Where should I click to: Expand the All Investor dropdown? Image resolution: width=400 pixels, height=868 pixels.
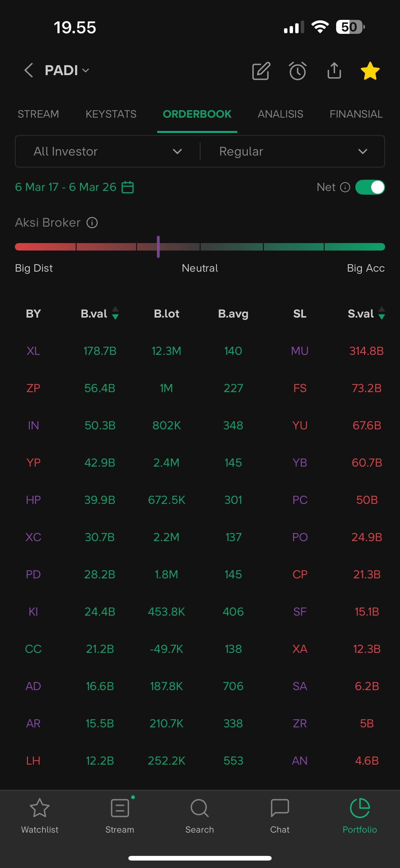point(108,151)
